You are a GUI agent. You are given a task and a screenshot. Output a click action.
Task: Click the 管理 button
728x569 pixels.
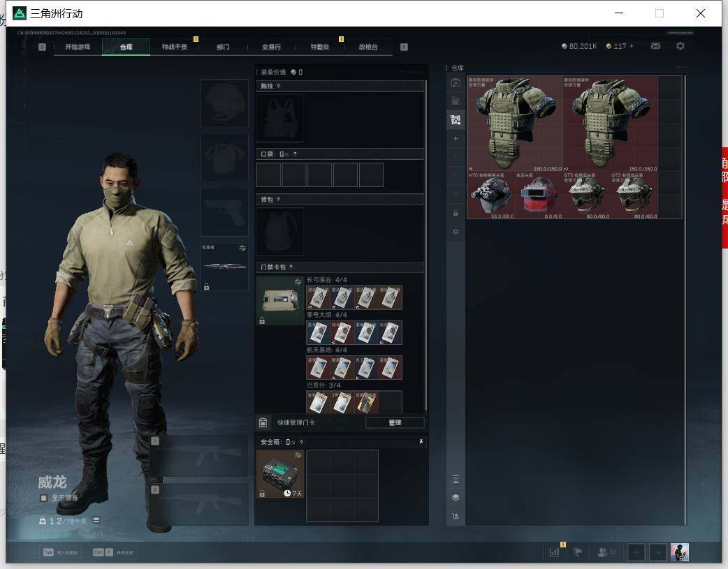(395, 422)
